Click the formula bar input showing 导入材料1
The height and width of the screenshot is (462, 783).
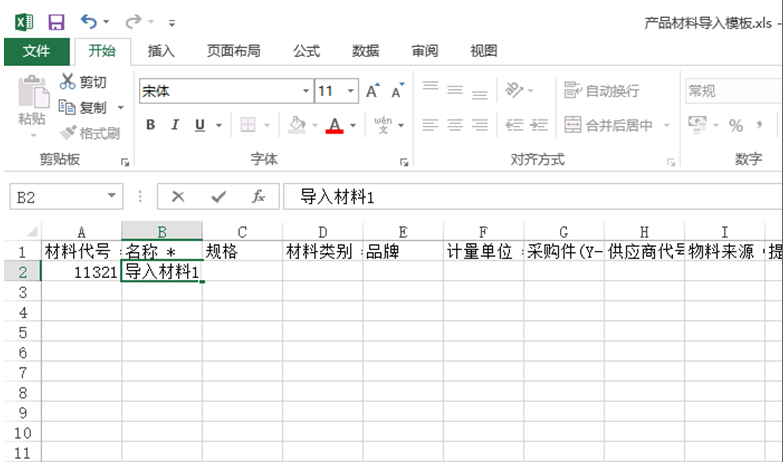click(532, 197)
